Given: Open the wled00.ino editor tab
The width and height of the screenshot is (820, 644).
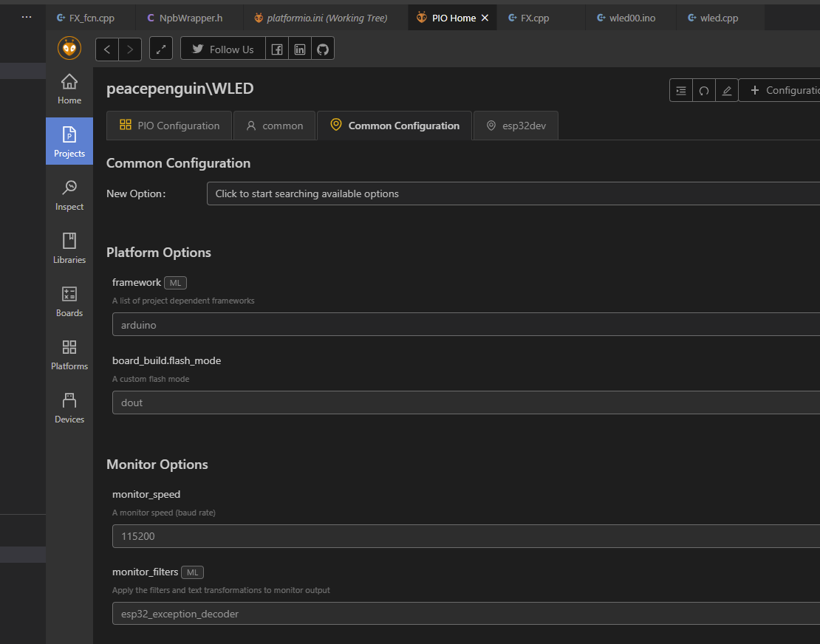Looking at the screenshot, I should point(631,18).
